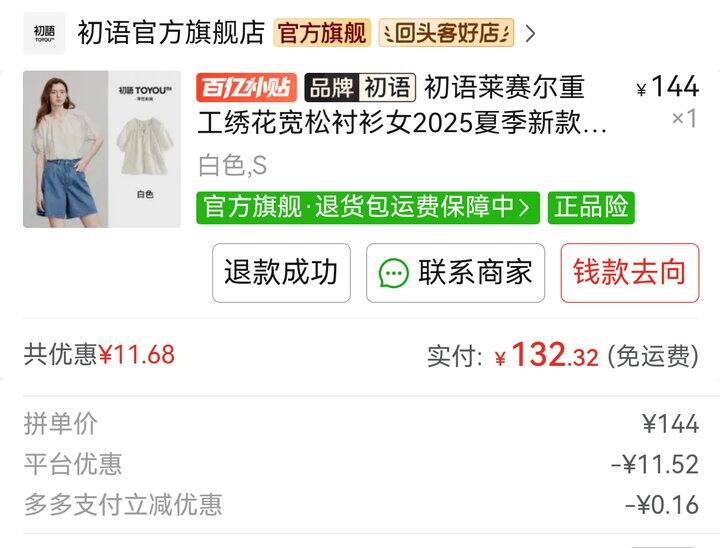The width and height of the screenshot is (720, 548).
Task: Tap the 官方旗舰 badge
Action: tap(321, 33)
